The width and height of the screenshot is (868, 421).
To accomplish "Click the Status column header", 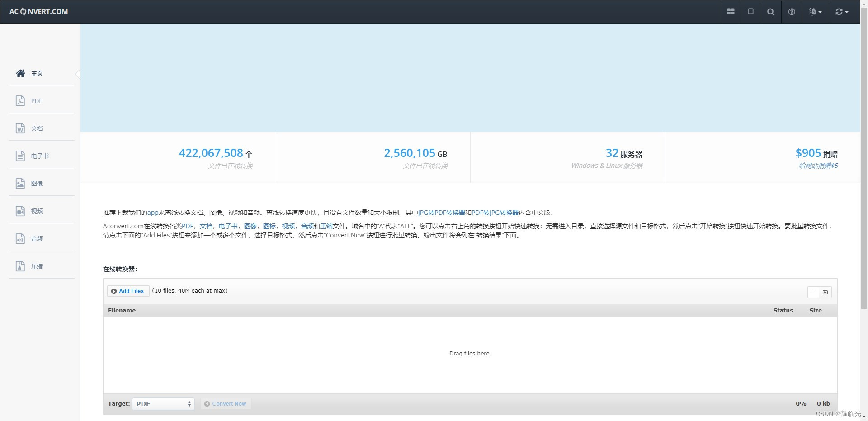I will click(783, 311).
